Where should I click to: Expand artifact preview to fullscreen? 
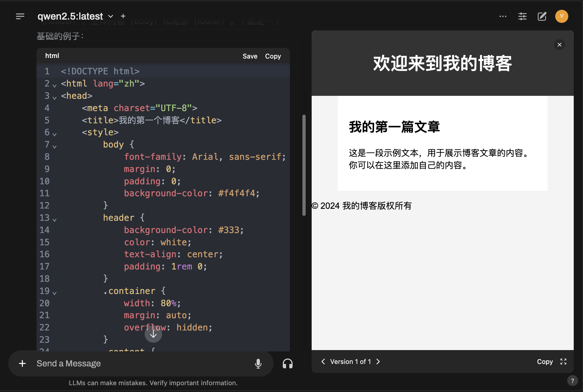(563, 362)
